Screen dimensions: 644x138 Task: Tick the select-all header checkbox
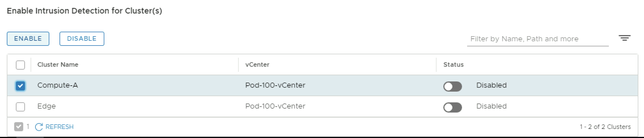[x=20, y=65]
